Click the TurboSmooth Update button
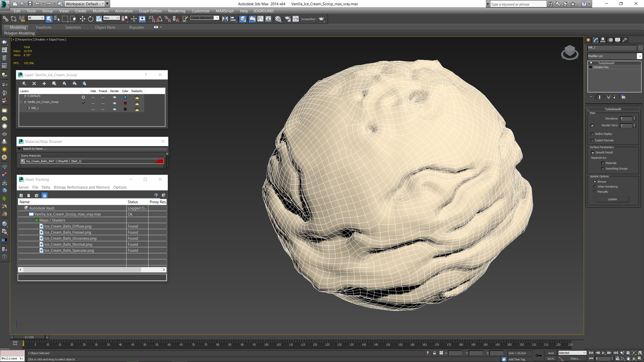This screenshot has width=644, height=362. (x=612, y=199)
